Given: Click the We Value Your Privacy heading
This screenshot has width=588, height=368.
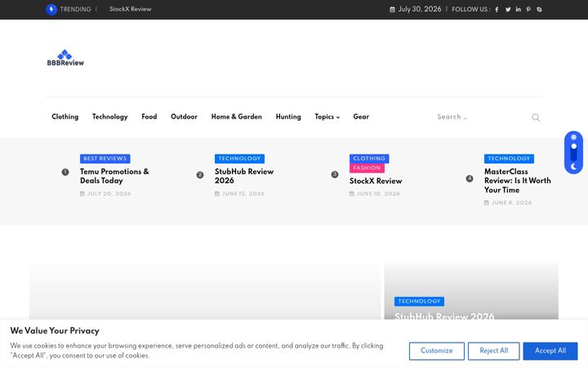Looking at the screenshot, I should (55, 331).
